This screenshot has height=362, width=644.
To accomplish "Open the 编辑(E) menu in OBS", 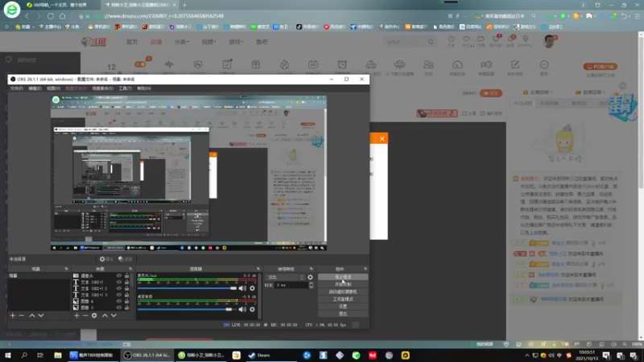I will pyautogui.click(x=35, y=88).
